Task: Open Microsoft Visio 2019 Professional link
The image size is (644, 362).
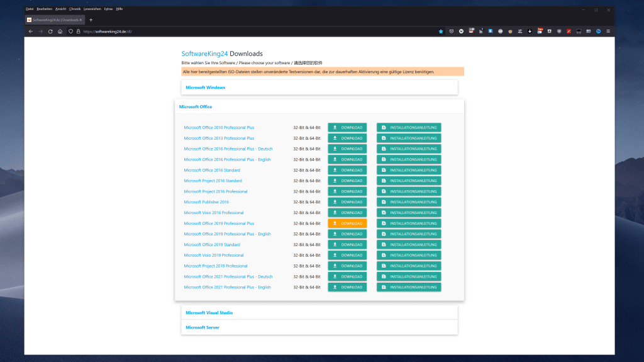Action: click(x=214, y=256)
